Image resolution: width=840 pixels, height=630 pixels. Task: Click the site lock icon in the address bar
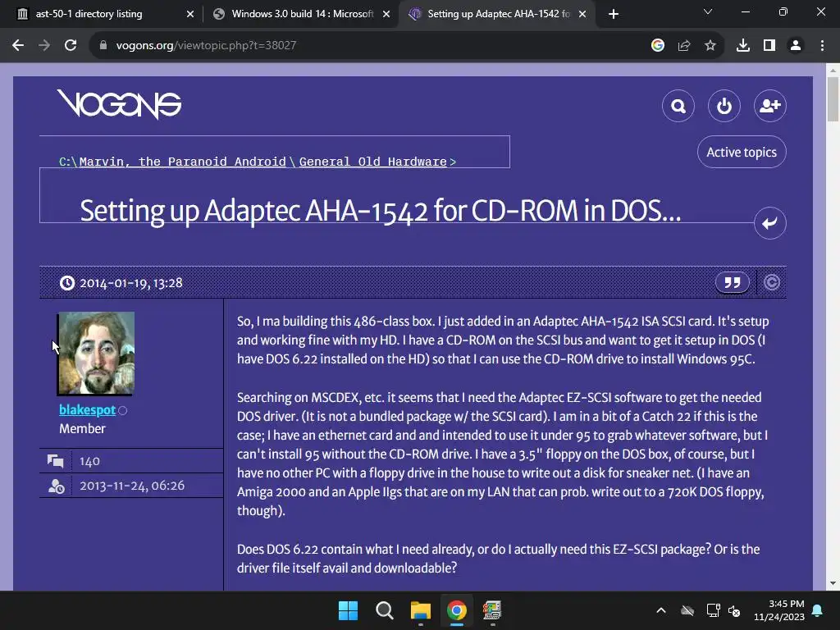pyautogui.click(x=103, y=46)
